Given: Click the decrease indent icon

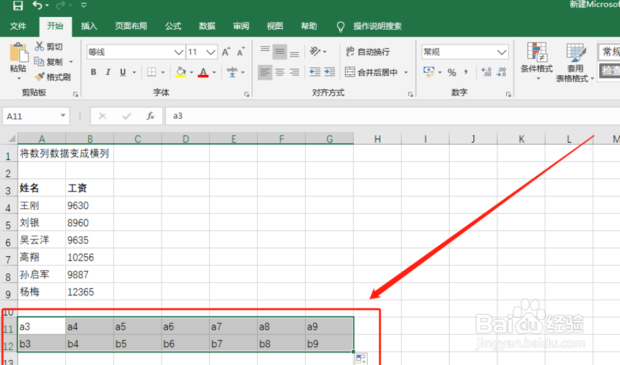Looking at the screenshot, I should (315, 72).
